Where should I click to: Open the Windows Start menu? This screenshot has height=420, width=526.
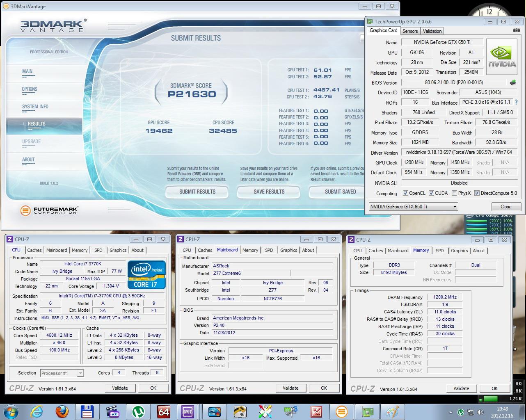[11, 411]
